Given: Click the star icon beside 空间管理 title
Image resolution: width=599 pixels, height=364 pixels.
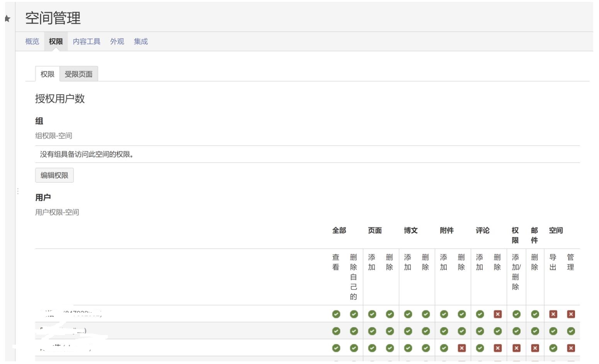Looking at the screenshot, I should [x=7, y=19].
